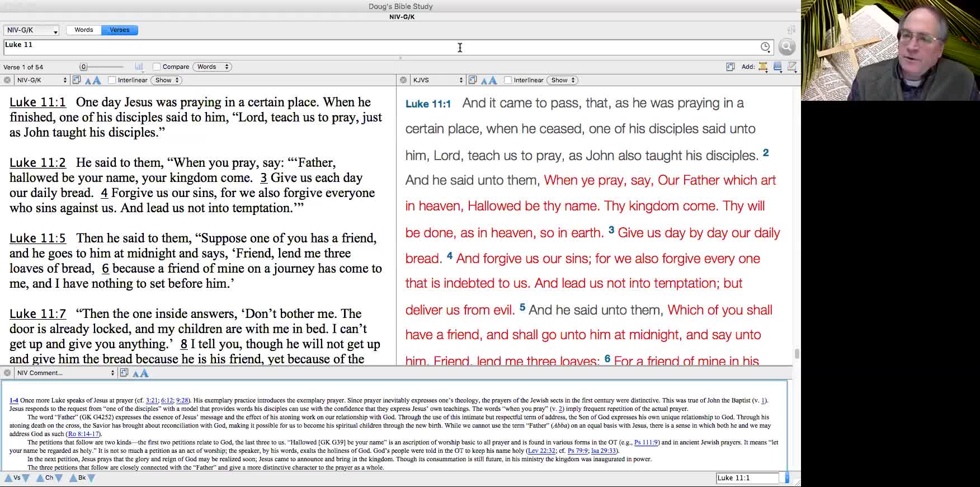Click the 'Verse 1 of 54' status text
The width and height of the screenshot is (980, 487).
tap(23, 67)
